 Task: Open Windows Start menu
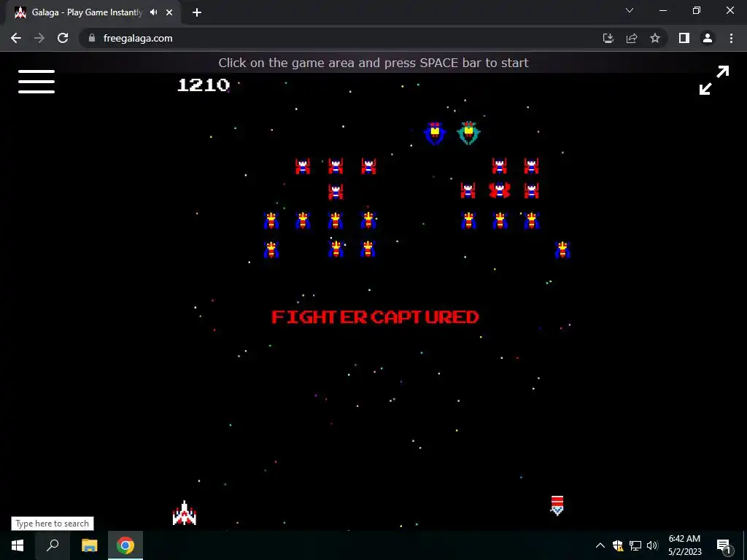[x=18, y=545]
